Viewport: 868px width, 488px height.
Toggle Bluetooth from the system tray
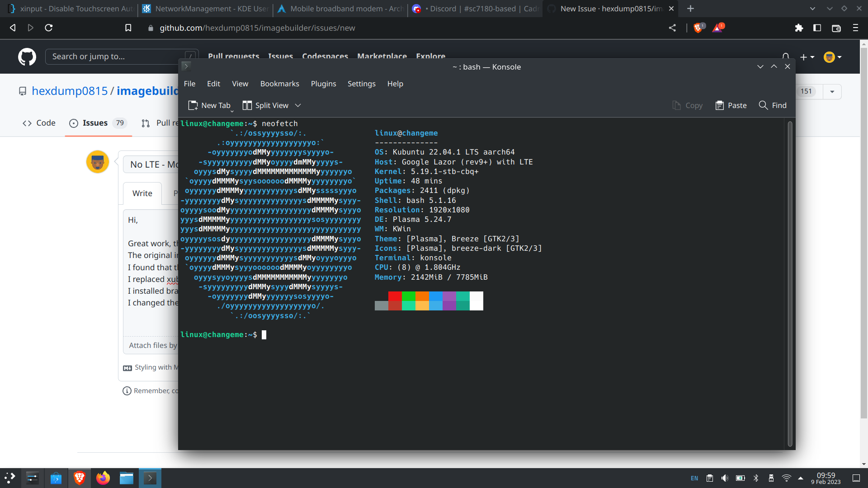[x=756, y=478]
